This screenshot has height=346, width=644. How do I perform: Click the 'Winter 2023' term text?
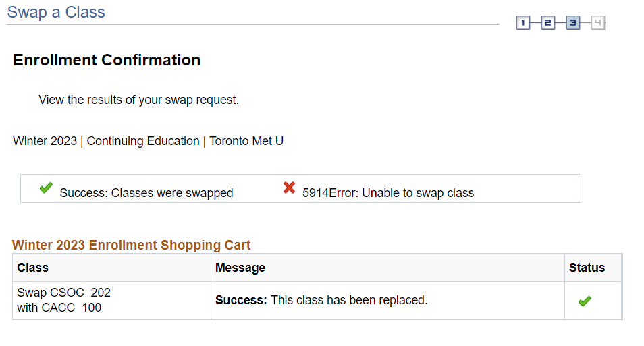45,141
